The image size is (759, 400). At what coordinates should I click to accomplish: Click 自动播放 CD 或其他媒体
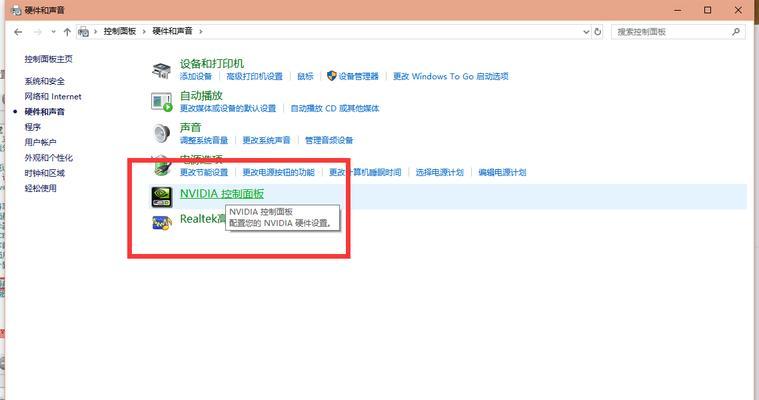coord(335,108)
